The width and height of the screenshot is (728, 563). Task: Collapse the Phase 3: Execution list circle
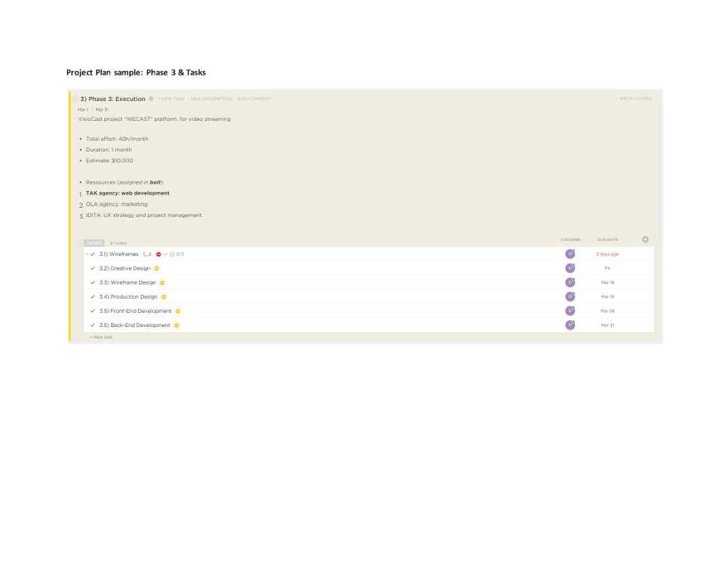point(75,99)
